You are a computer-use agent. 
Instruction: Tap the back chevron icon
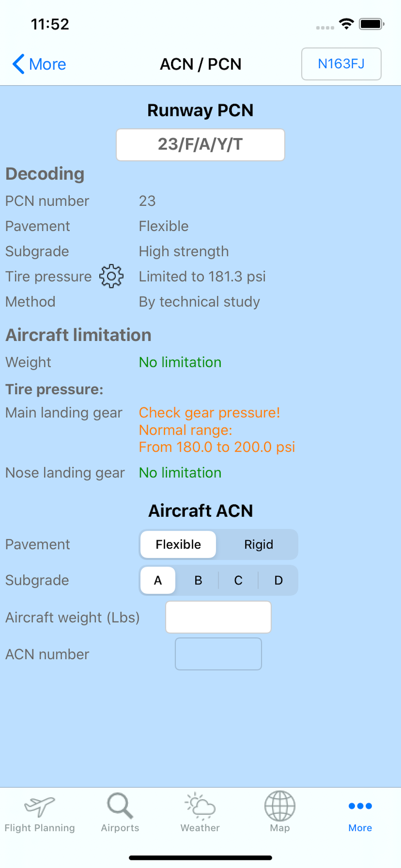(x=18, y=64)
